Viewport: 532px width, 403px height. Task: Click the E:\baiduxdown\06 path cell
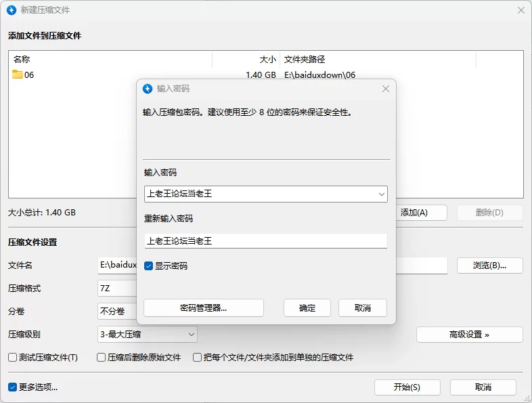pyautogui.click(x=319, y=75)
